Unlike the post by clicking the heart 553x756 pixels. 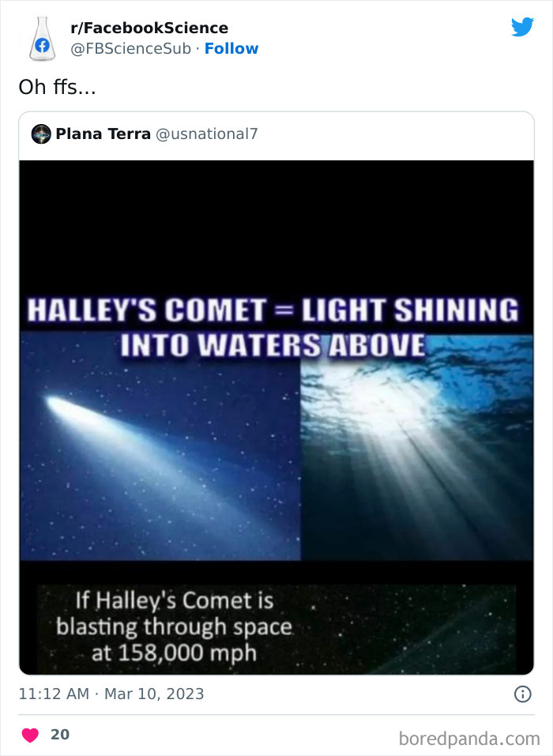coord(29,734)
